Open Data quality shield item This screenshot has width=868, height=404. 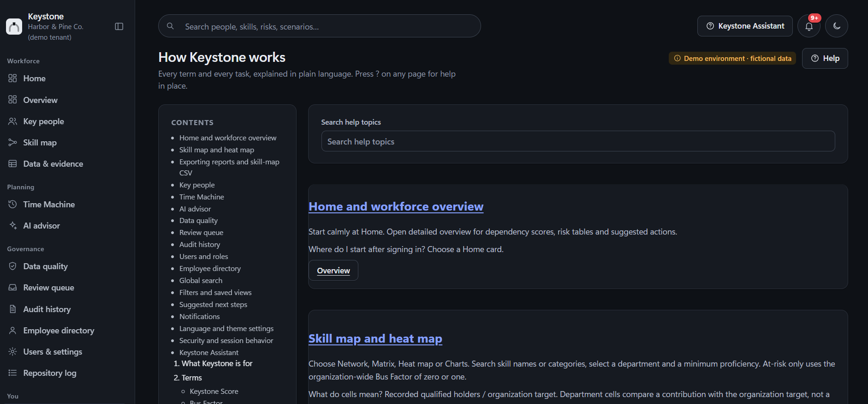[x=45, y=266]
